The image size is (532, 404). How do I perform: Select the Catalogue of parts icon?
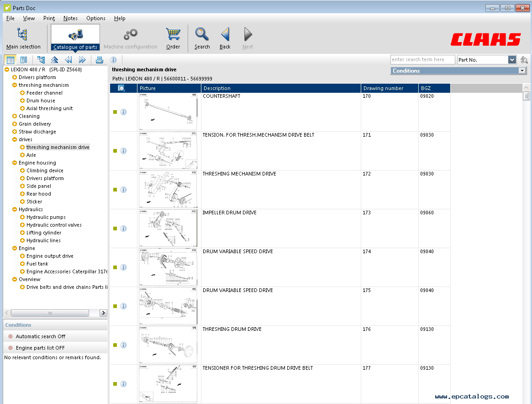click(74, 36)
